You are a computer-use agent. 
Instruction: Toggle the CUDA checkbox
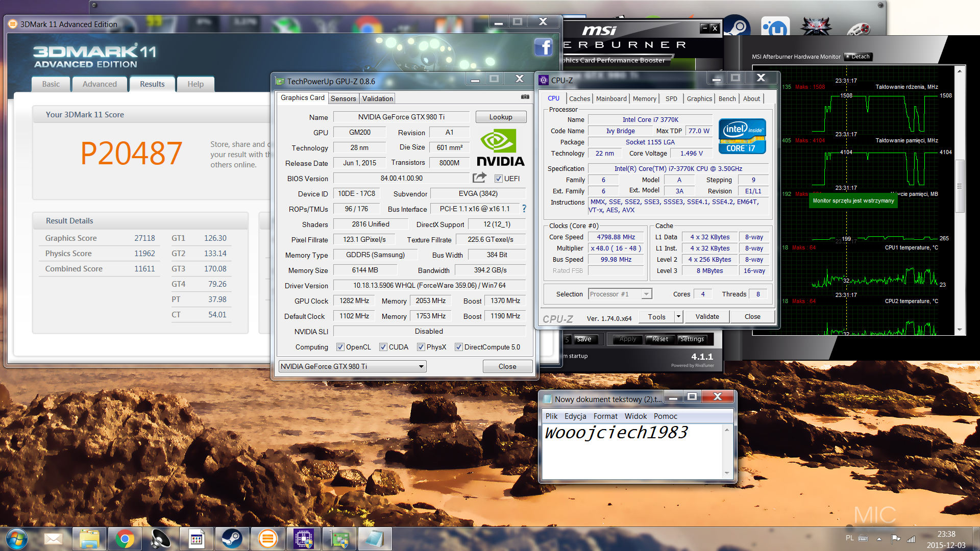[383, 347]
